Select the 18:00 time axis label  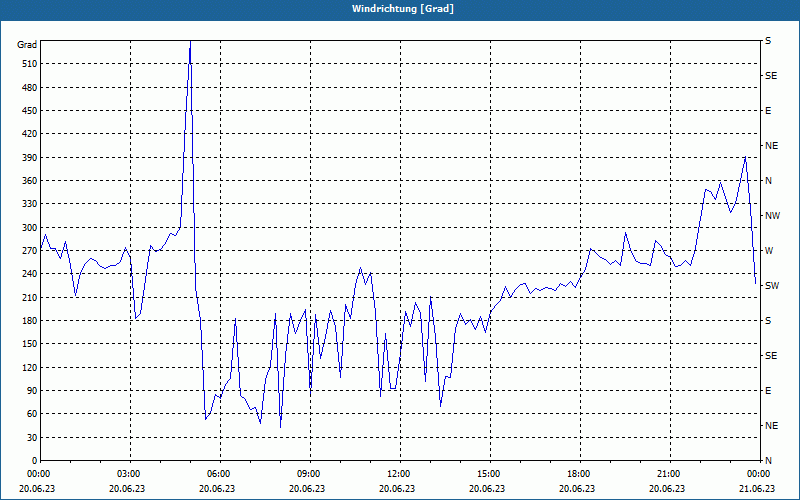click(x=580, y=474)
